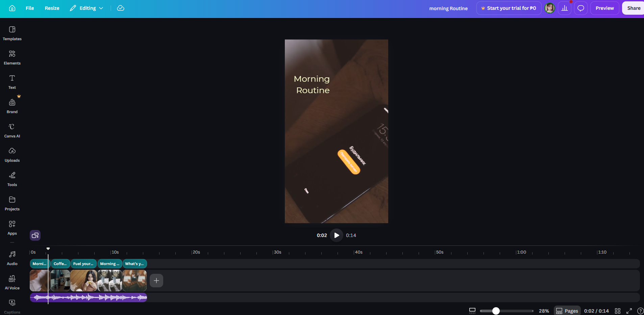Add a new page to timeline
This screenshot has height=315, width=644.
[156, 281]
